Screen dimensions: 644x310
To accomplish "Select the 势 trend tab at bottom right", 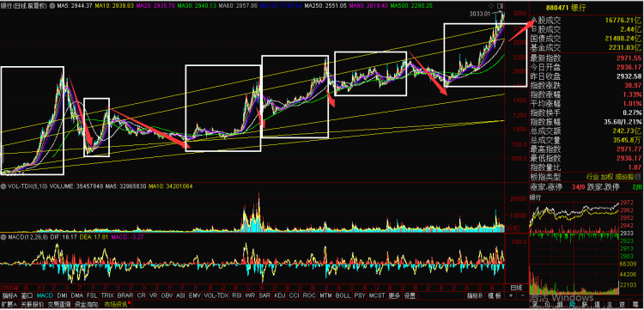I will (572, 304).
